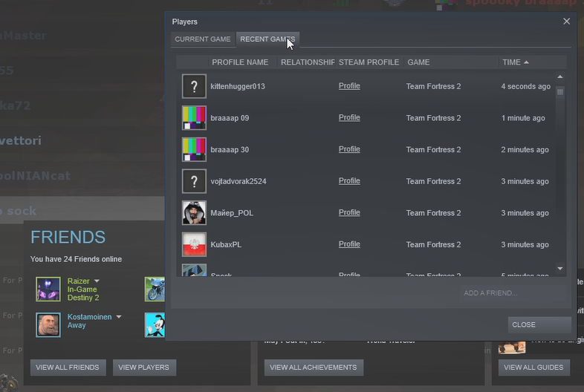584x392 pixels.
Task: Select vojtadvorak2524 player name
Action: click(239, 181)
